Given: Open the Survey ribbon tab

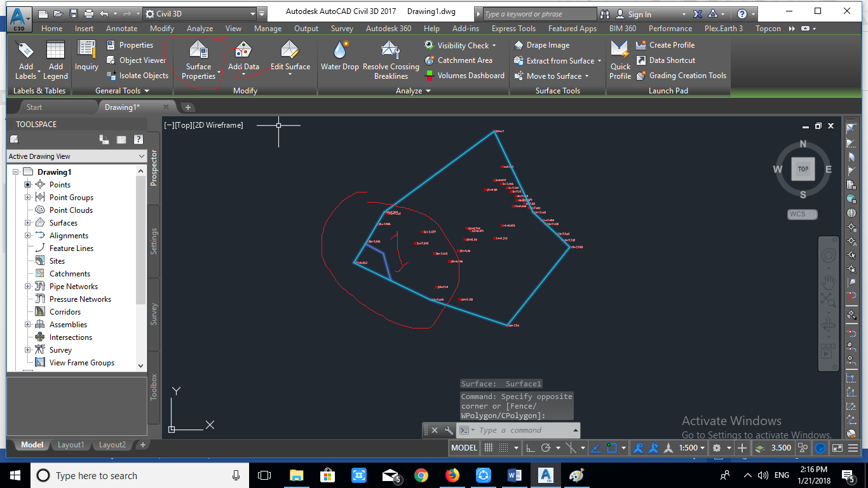Looking at the screenshot, I should click(342, 29).
